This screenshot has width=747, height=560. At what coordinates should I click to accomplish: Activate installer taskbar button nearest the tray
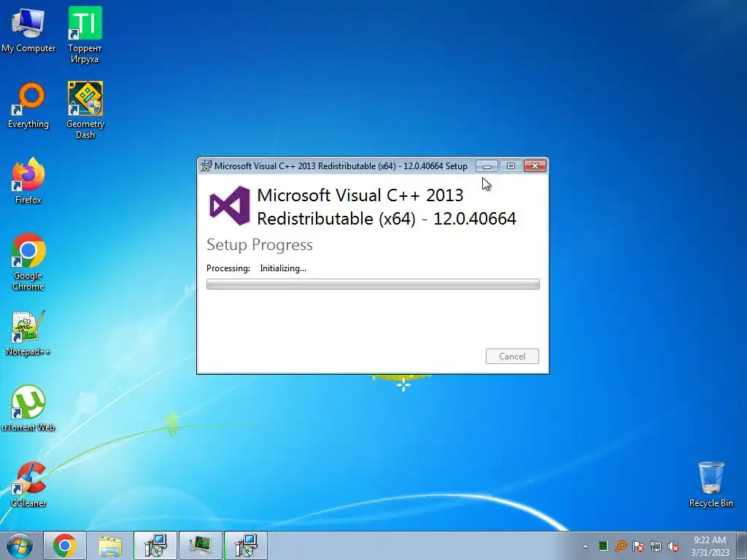[246, 545]
